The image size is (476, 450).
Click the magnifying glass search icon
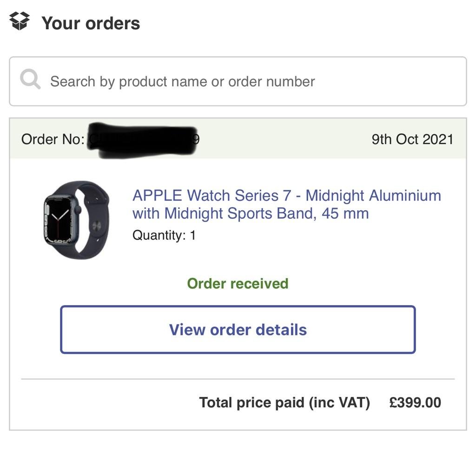pos(30,80)
